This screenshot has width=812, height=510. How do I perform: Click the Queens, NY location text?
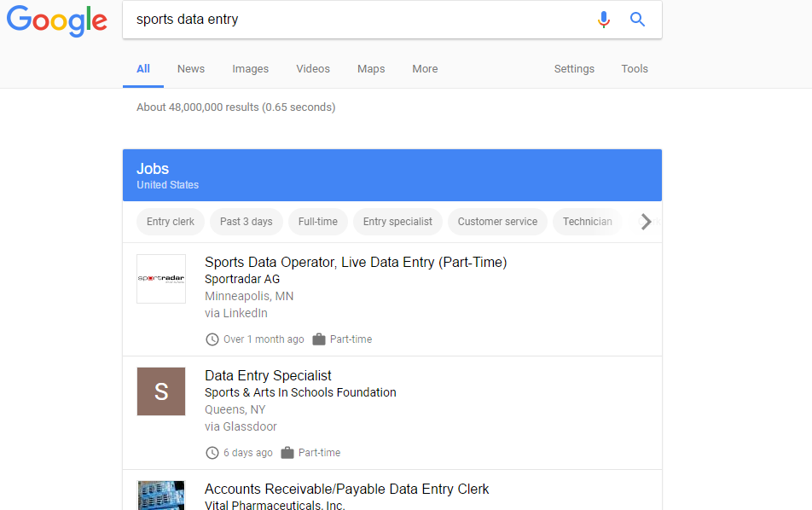[235, 409]
